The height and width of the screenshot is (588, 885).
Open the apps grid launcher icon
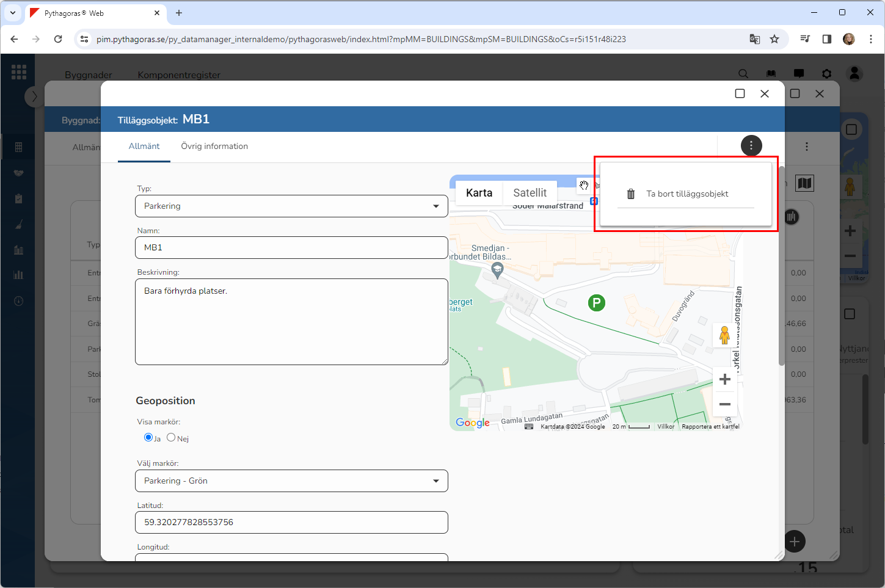click(x=19, y=72)
